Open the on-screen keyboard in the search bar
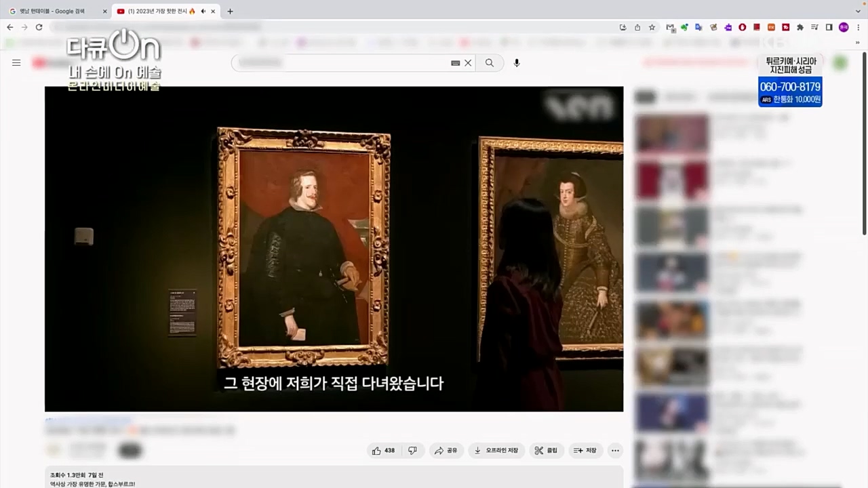 [x=455, y=62]
